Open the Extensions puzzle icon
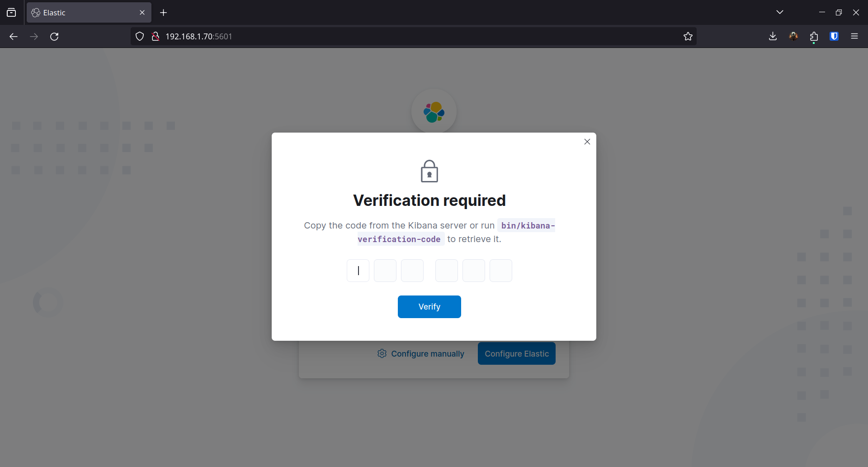 [814, 37]
